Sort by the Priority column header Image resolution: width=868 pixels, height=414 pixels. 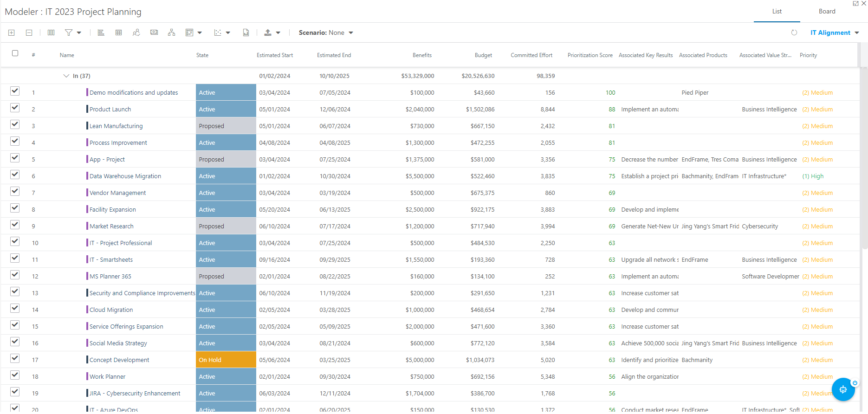click(808, 55)
